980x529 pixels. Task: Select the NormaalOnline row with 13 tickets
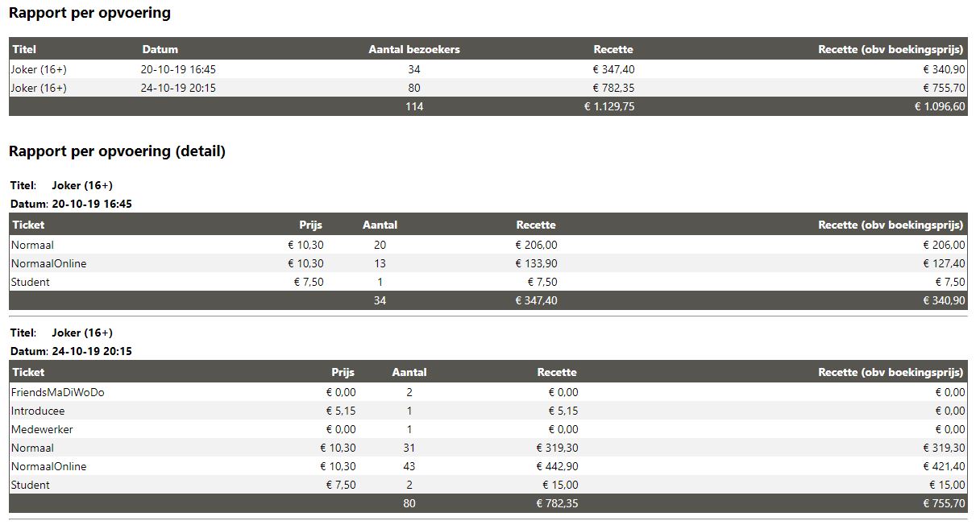tap(488, 263)
